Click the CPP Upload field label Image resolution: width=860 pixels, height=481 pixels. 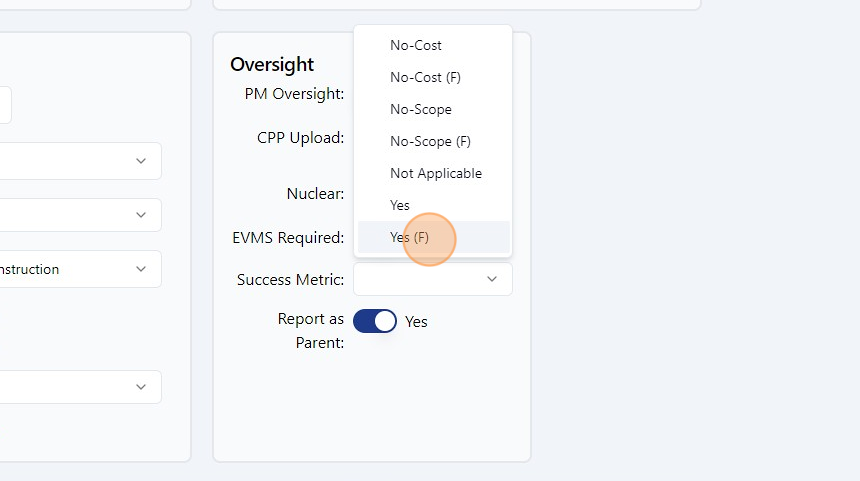click(x=300, y=137)
